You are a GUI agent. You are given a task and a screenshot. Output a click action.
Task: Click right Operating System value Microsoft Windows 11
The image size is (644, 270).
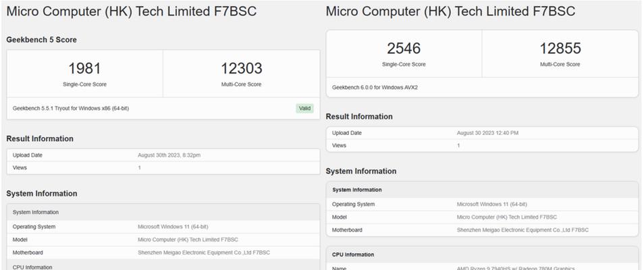(x=492, y=205)
